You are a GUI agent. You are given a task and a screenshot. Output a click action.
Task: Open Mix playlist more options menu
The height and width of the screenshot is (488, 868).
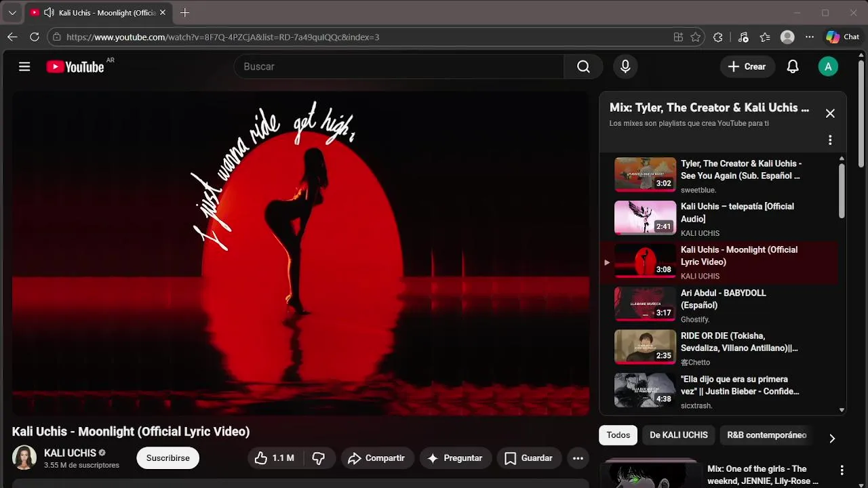click(x=830, y=140)
